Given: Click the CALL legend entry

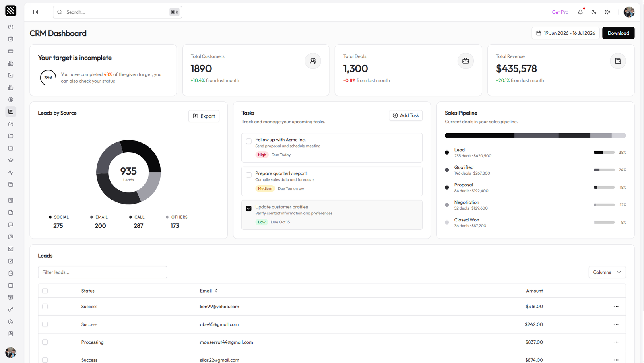Looking at the screenshot, I should 137,221.
